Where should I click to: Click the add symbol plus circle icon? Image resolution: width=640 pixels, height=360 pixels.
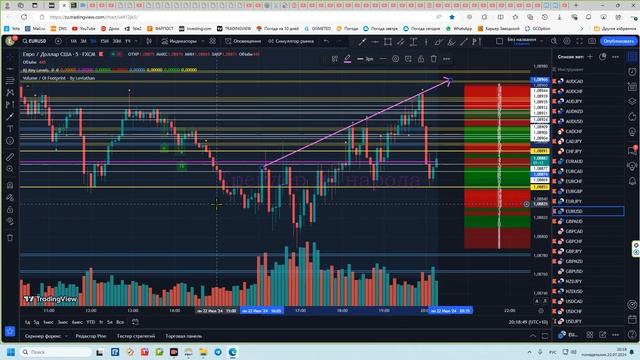point(58,41)
